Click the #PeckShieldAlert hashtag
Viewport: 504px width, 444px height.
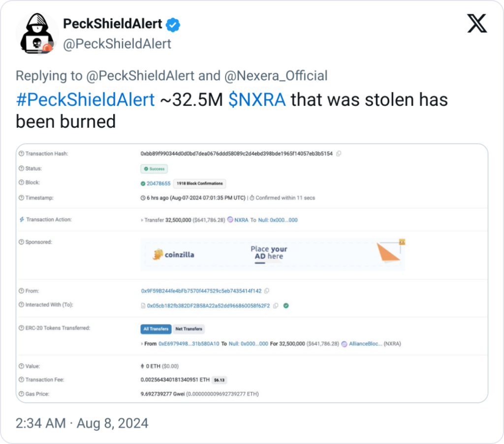tap(85, 100)
